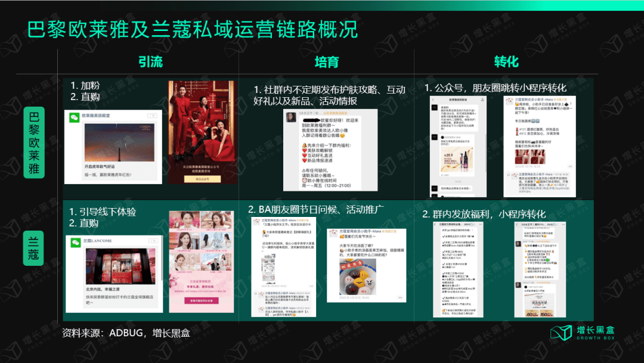The width and height of the screenshot is (644, 363).
Task: Click the 广告 tag on the L'Oréal ad card
Action: [x=152, y=115]
